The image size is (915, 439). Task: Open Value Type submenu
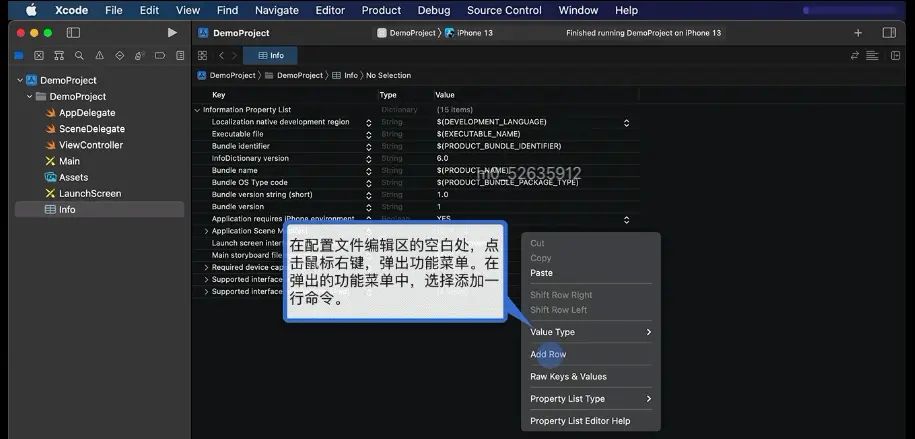[x=591, y=332]
